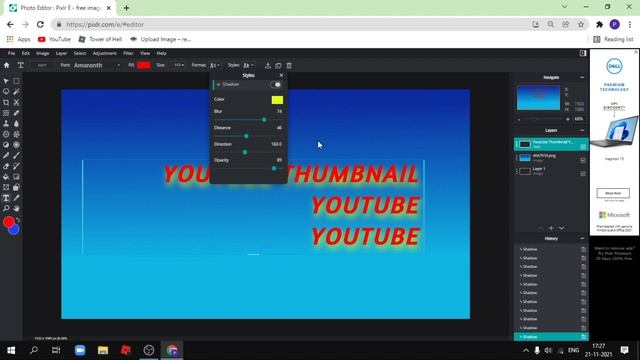Screen dimensions: 640x360
Task: Select the Zoom magnifier tool
Action: pos(6,209)
